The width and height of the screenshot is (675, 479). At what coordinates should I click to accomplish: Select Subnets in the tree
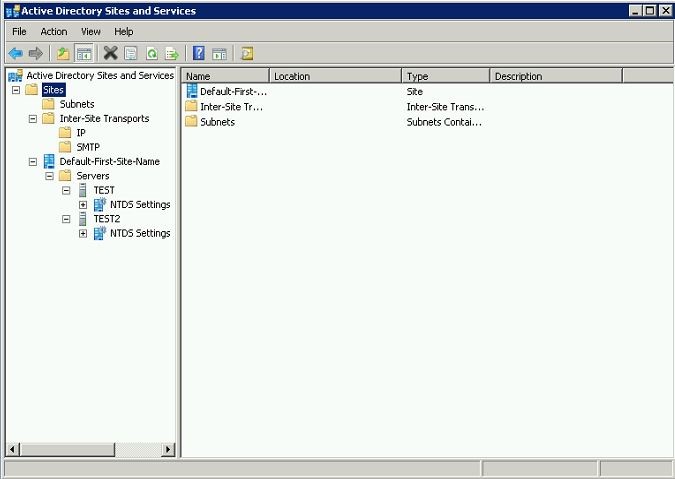pyautogui.click(x=77, y=104)
